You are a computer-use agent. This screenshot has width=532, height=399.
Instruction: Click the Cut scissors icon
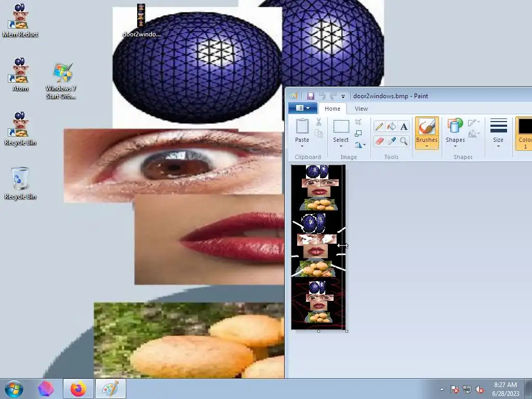click(x=318, y=122)
